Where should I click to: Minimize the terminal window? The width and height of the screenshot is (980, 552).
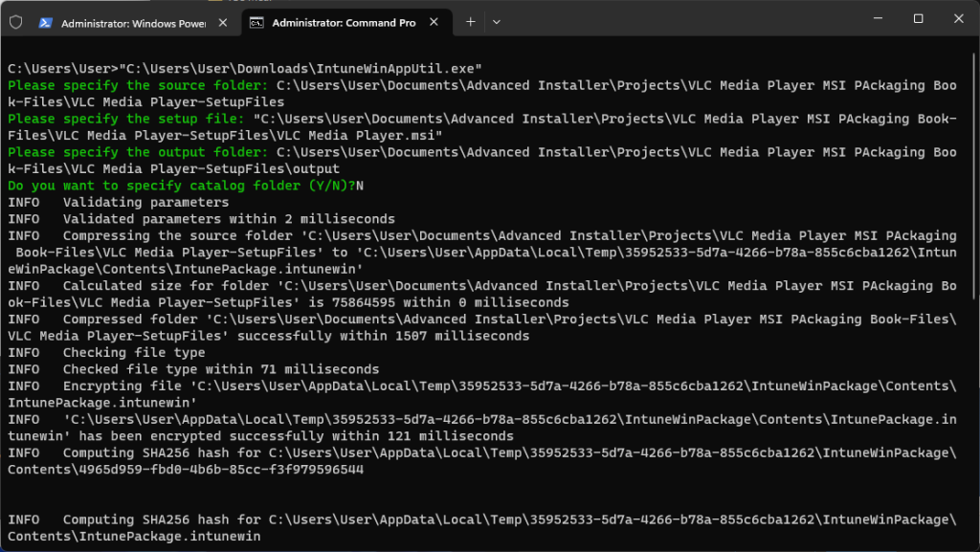pyautogui.click(x=876, y=19)
